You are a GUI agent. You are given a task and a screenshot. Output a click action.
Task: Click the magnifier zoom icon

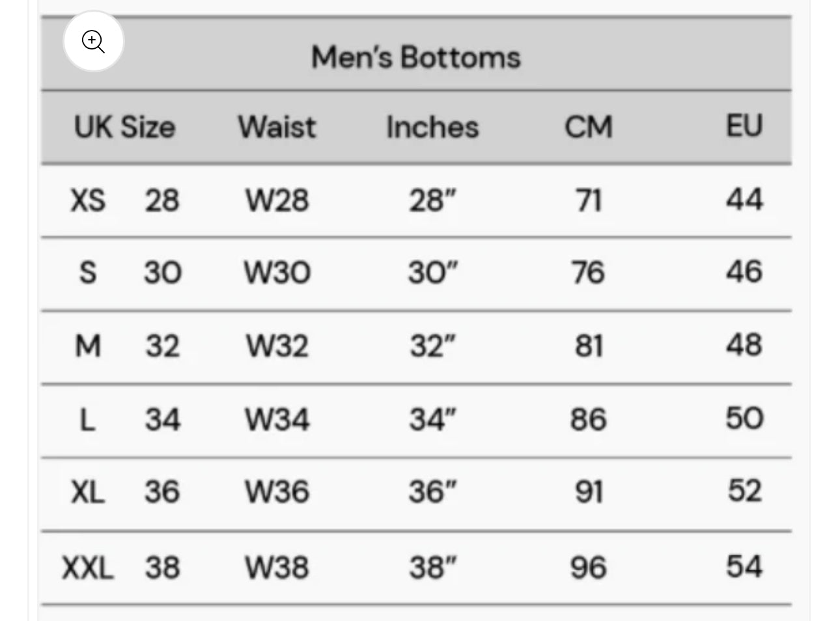[93, 42]
